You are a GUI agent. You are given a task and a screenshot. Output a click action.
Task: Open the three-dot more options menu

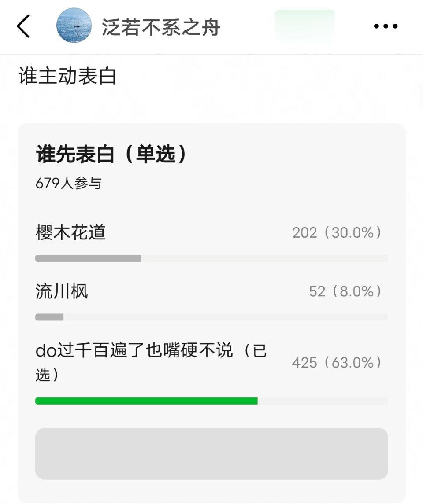point(386,26)
